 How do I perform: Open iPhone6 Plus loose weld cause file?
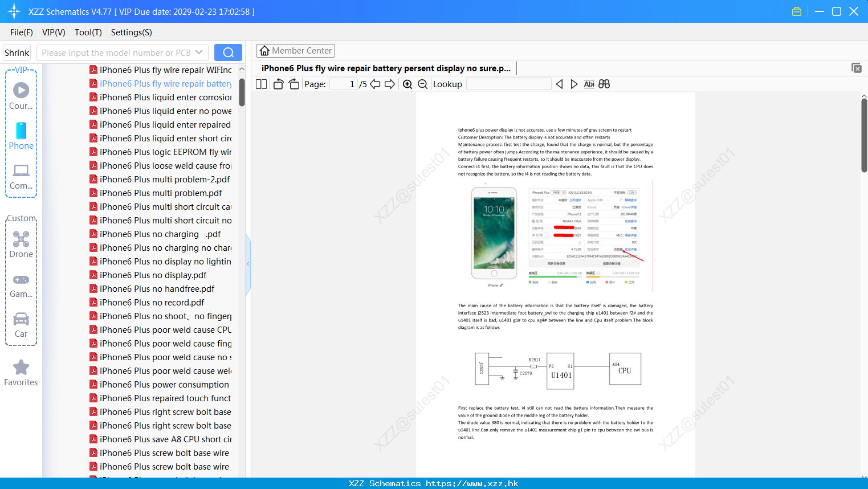[x=161, y=165]
